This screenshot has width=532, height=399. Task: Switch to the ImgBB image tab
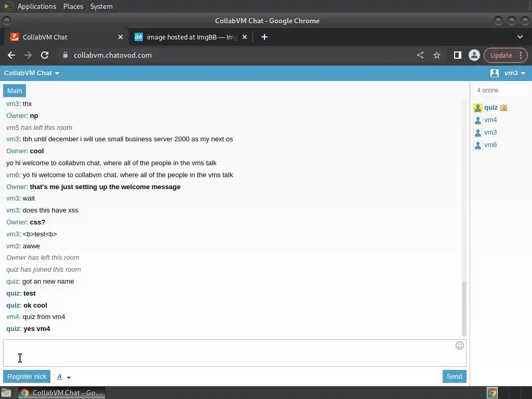pos(192,37)
